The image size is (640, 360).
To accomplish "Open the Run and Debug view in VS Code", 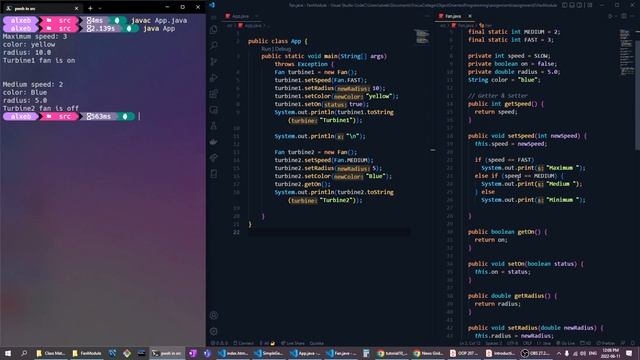I will 213,78.
